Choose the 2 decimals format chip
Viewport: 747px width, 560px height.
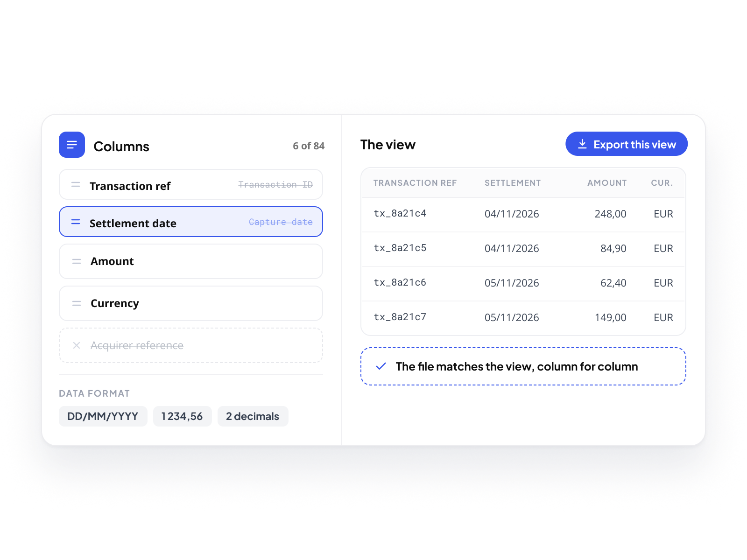253,416
